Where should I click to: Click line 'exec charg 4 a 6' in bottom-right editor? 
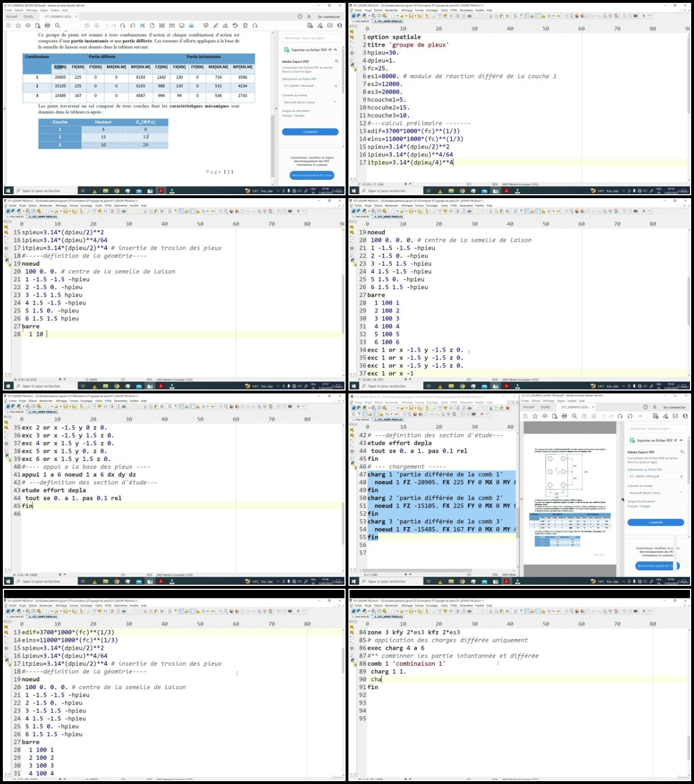click(x=396, y=648)
